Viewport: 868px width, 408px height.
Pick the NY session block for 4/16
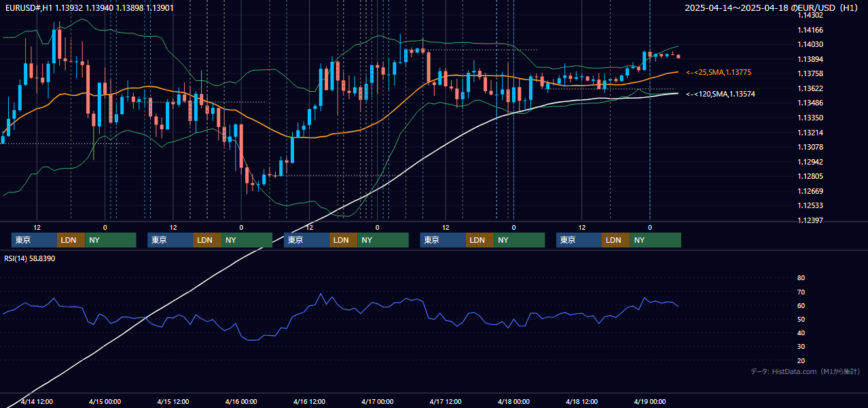tap(383, 240)
